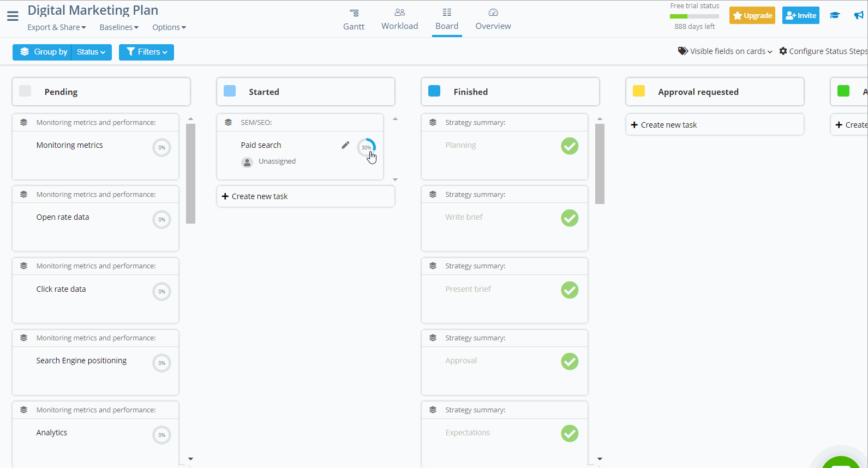
Task: Click the Group by button
Action: (x=43, y=52)
